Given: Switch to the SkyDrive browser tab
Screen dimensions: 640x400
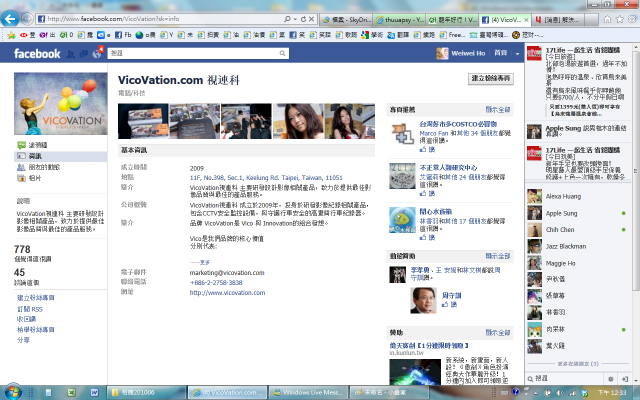Looking at the screenshot, I should click(x=345, y=19).
